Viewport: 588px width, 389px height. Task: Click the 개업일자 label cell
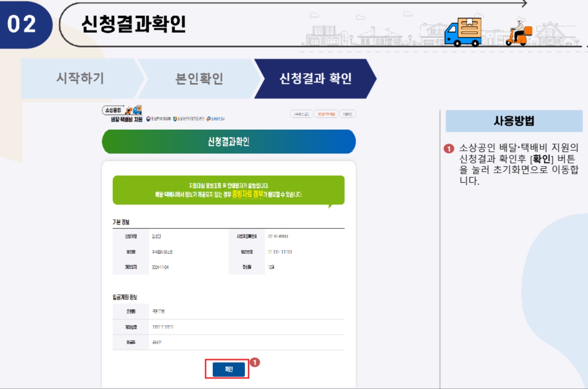pyautogui.click(x=131, y=267)
